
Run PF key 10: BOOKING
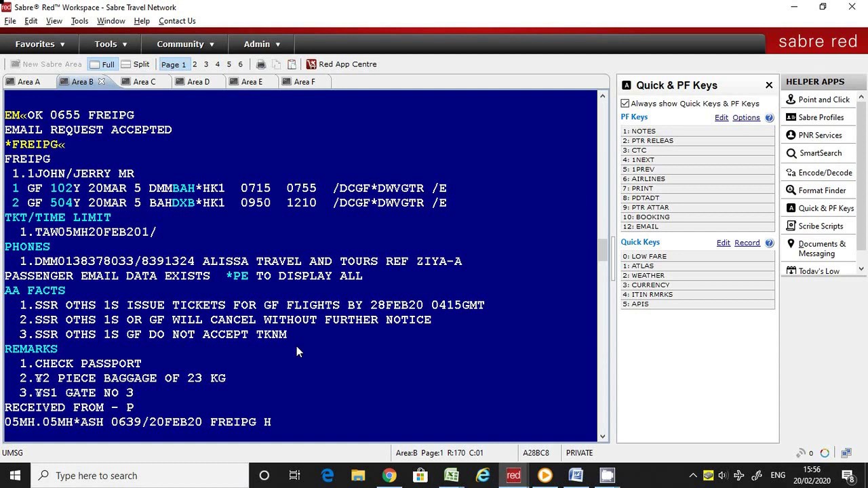tap(698, 217)
